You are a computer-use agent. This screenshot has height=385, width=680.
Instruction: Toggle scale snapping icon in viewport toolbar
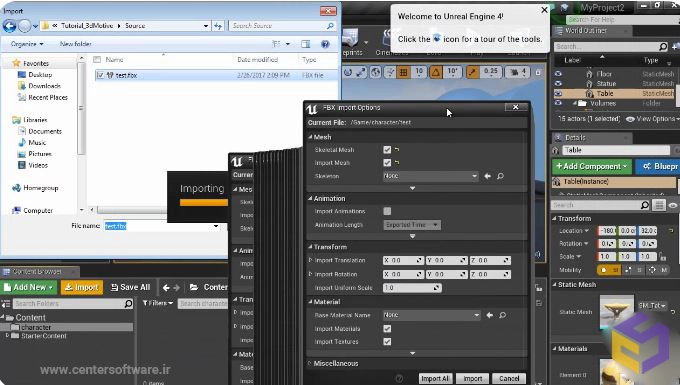[472, 72]
